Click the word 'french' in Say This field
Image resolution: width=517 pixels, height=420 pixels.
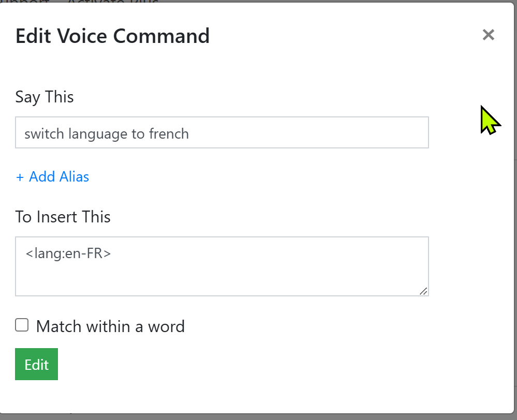coord(169,134)
